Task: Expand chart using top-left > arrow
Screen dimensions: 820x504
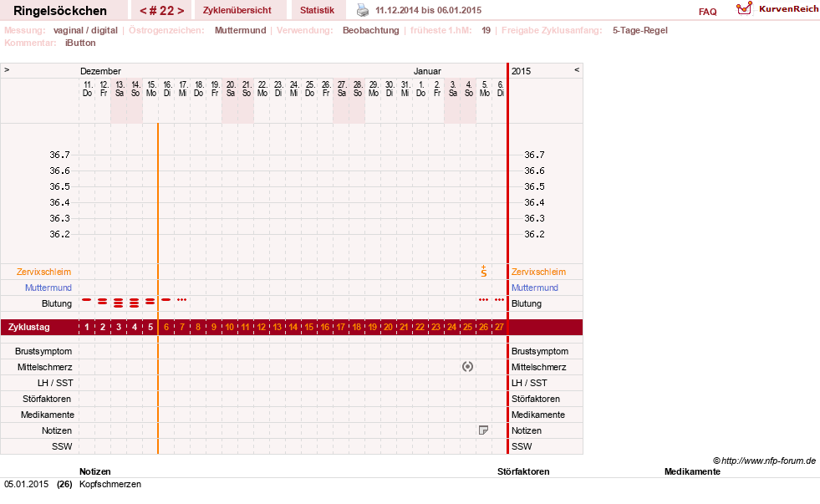Action: (x=7, y=69)
